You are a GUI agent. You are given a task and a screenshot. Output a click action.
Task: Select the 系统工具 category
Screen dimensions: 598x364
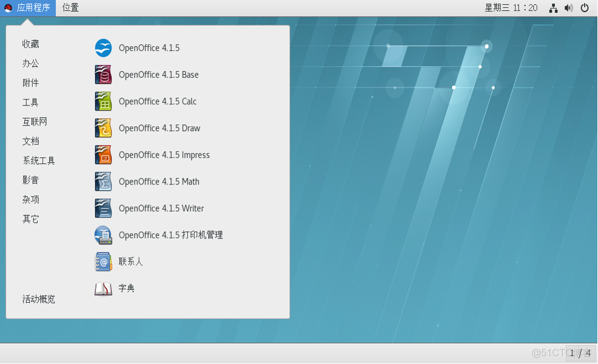[x=40, y=160]
